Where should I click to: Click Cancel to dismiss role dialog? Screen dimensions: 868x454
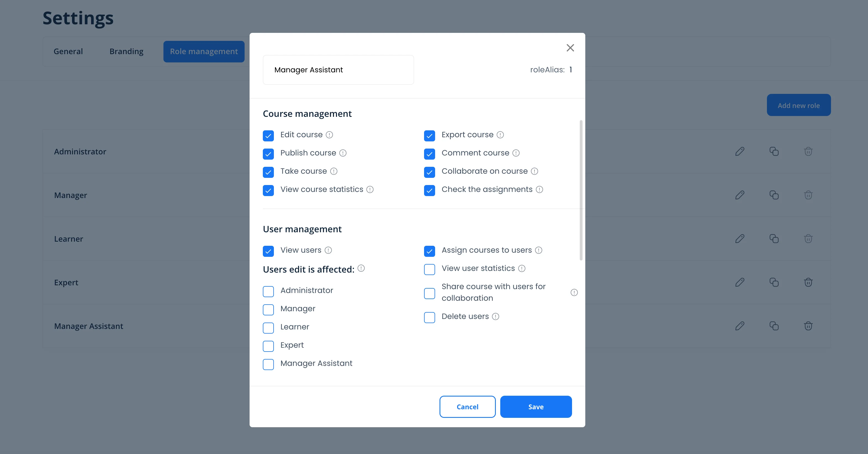(467, 407)
